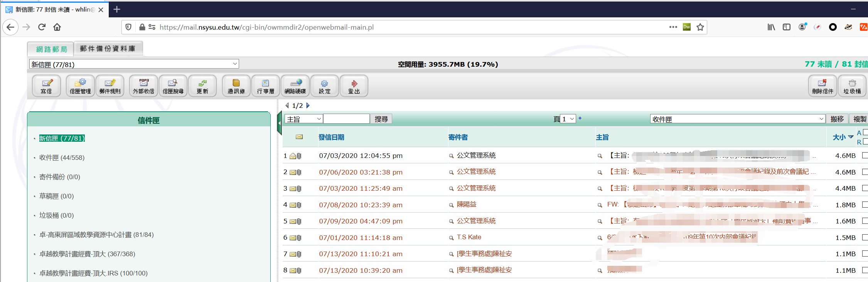Open 收件匣 (44/558) folder
Screen dimensions: 868x282
click(62, 158)
